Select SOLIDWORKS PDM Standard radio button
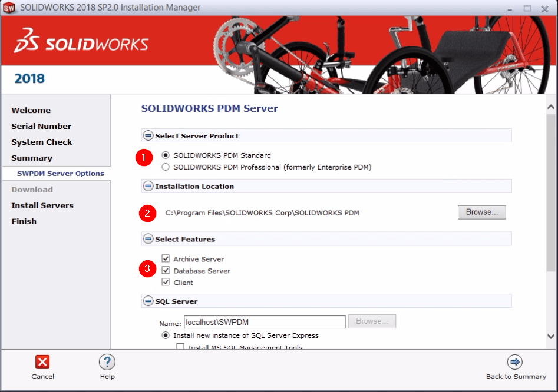 click(x=166, y=155)
